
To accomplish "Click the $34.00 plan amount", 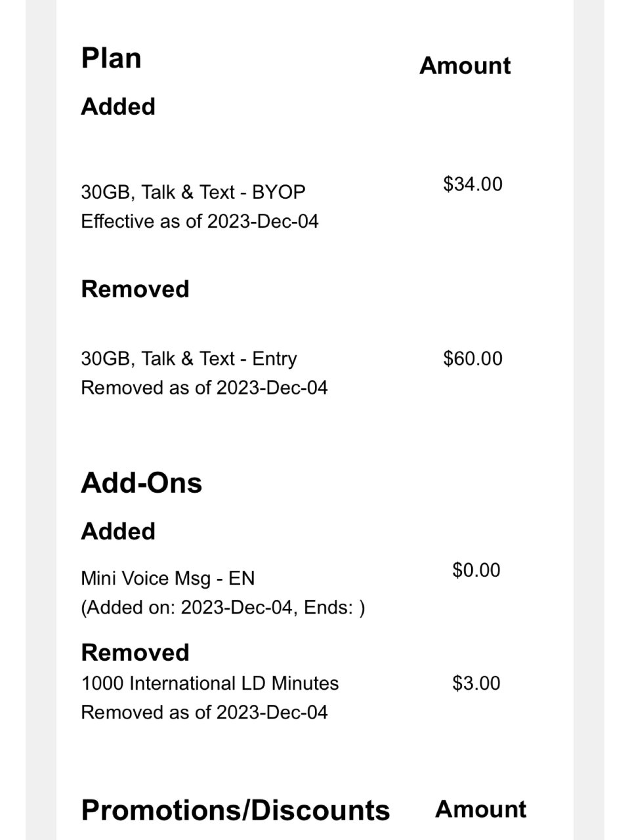I will (472, 184).
